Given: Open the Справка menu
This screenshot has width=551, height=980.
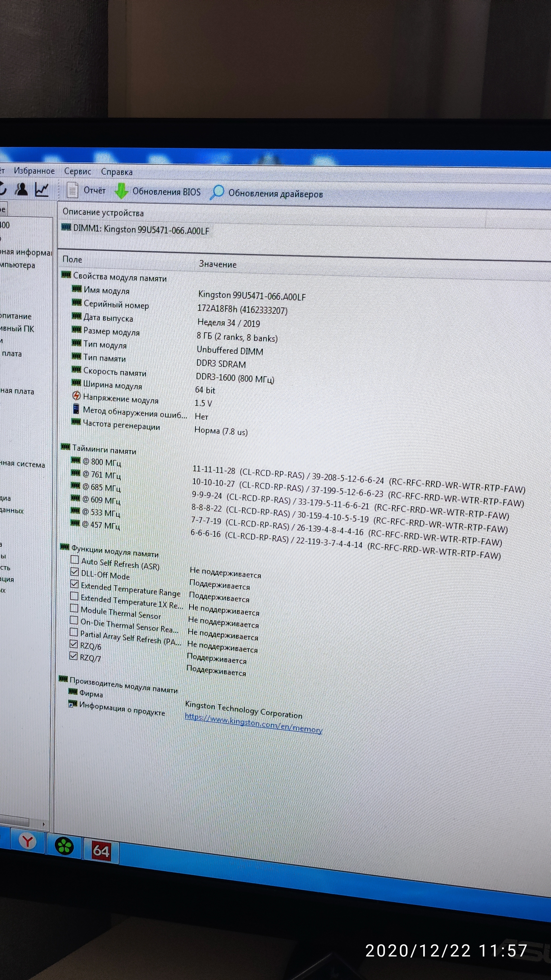Looking at the screenshot, I should (117, 172).
